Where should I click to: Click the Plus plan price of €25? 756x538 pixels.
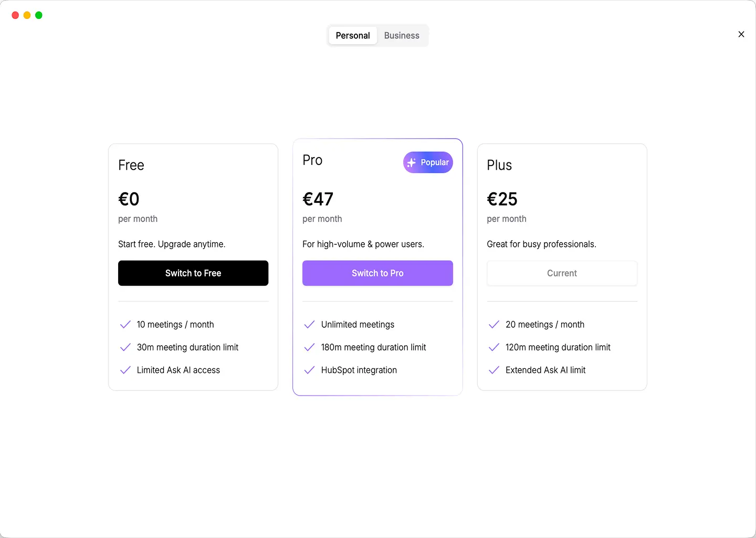[502, 199]
